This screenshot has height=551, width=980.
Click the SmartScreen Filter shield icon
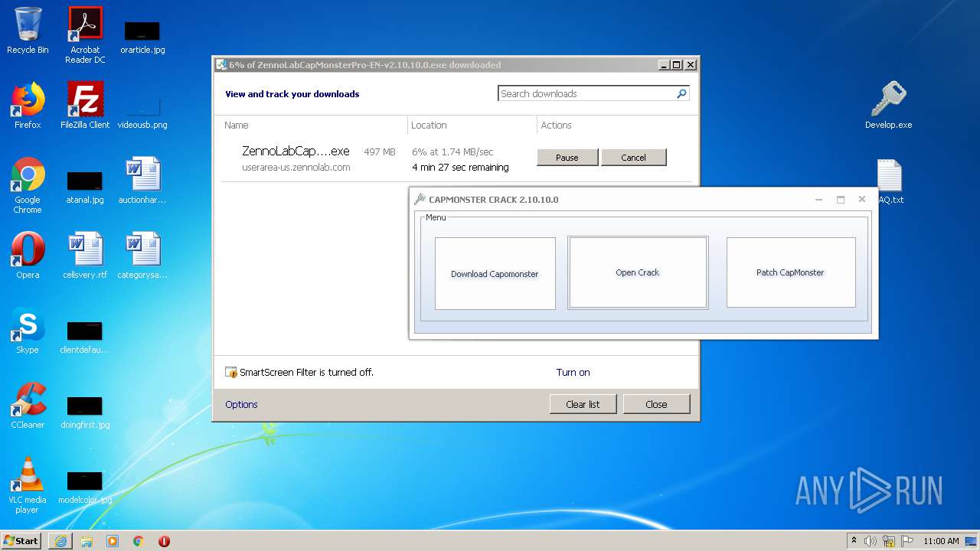(x=231, y=373)
